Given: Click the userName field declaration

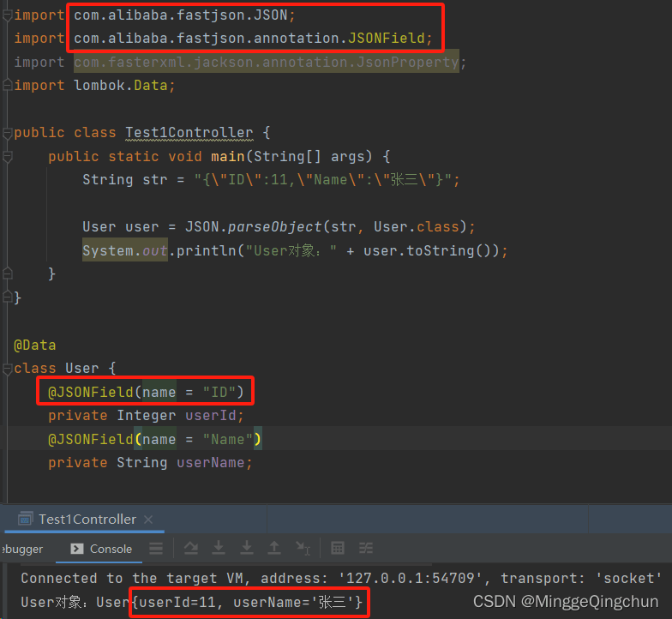Looking at the screenshot, I should (150, 462).
